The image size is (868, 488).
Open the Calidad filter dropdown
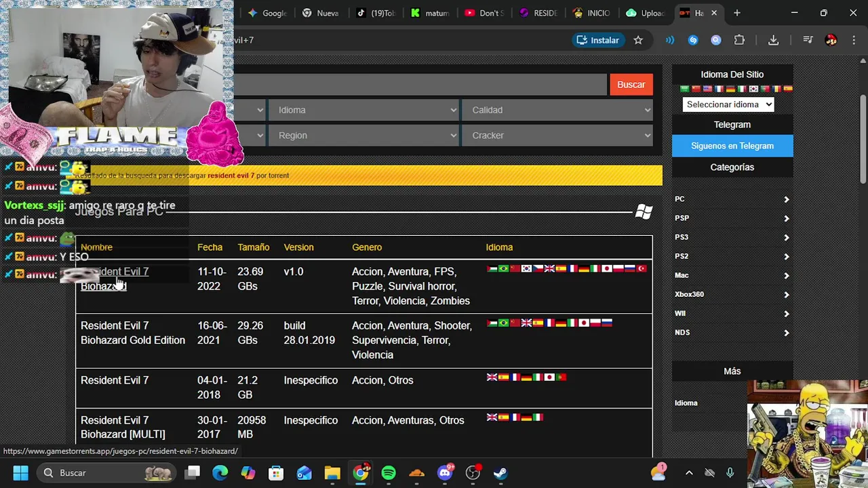(x=557, y=110)
